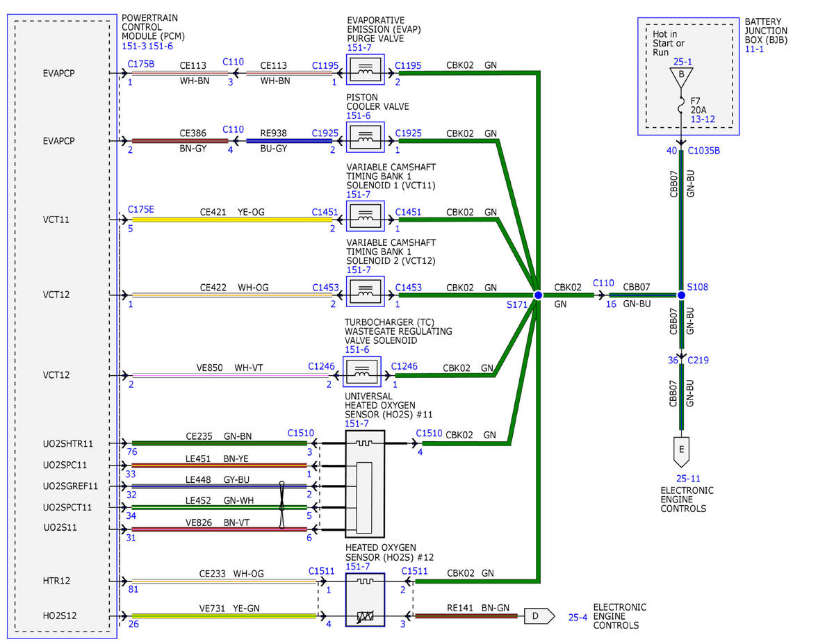Select the D off-page connector arrow

point(539,616)
